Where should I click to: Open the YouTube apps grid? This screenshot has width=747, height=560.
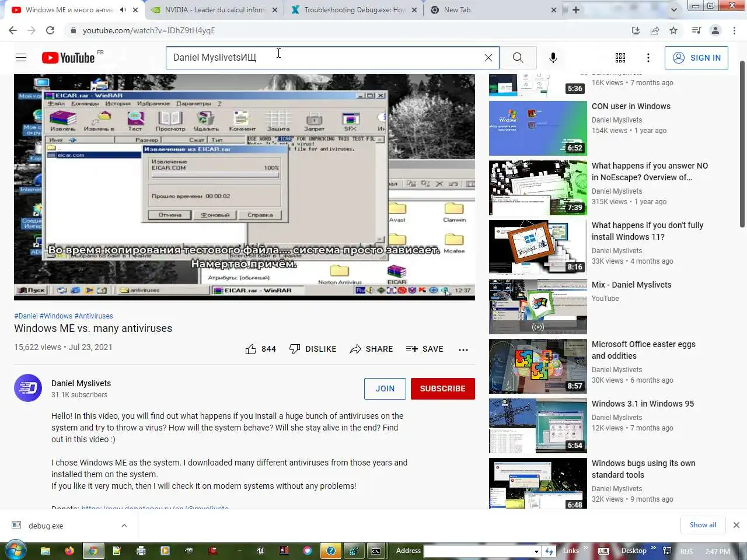coord(620,58)
